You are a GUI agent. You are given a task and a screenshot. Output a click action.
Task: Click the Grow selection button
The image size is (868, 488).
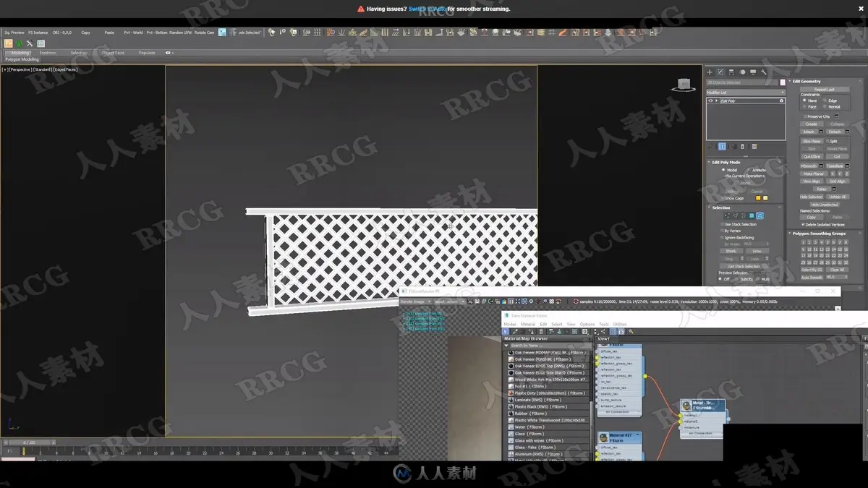(757, 251)
